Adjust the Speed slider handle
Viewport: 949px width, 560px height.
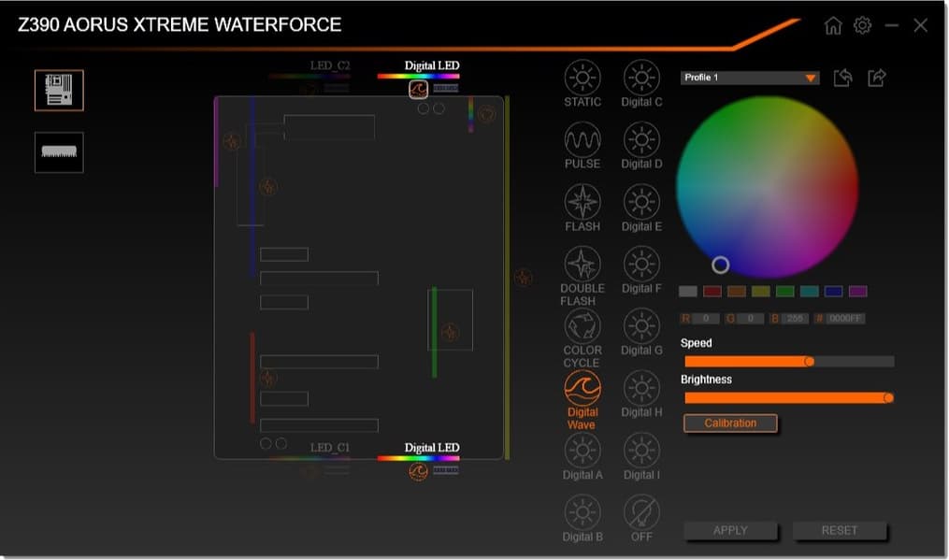(809, 362)
